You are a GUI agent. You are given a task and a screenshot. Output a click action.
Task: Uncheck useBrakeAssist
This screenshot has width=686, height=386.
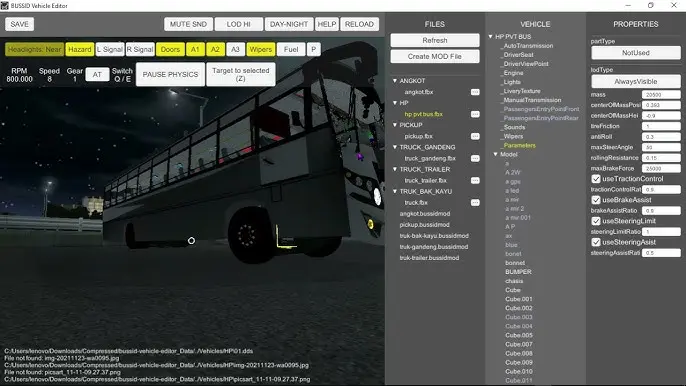pos(596,200)
